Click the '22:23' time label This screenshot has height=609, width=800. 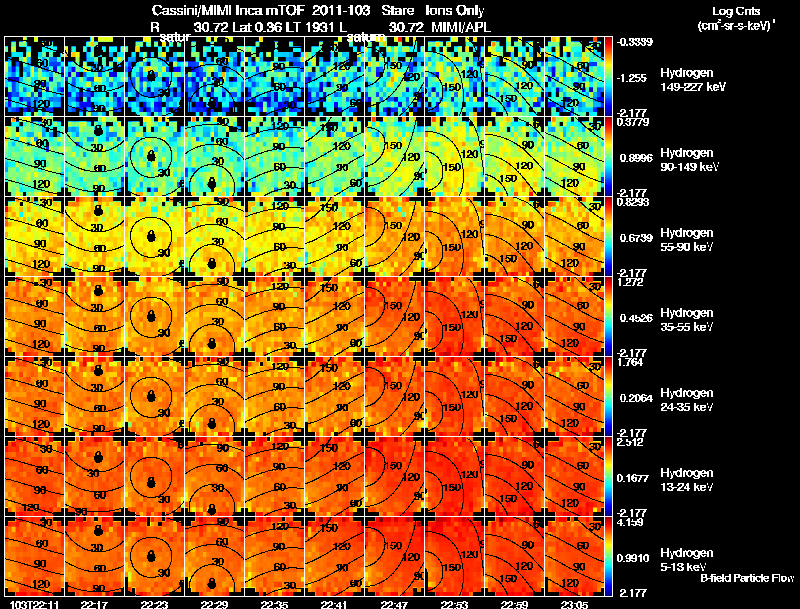[x=154, y=604]
